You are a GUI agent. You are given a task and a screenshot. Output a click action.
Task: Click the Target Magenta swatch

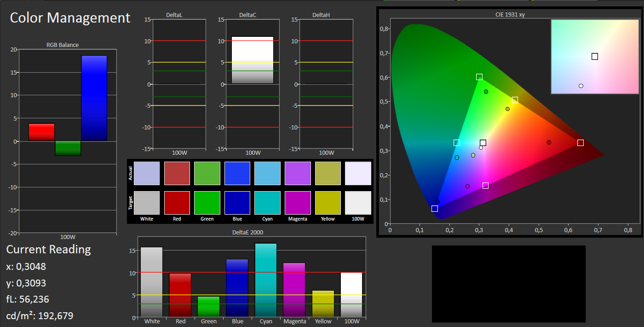[x=298, y=203]
